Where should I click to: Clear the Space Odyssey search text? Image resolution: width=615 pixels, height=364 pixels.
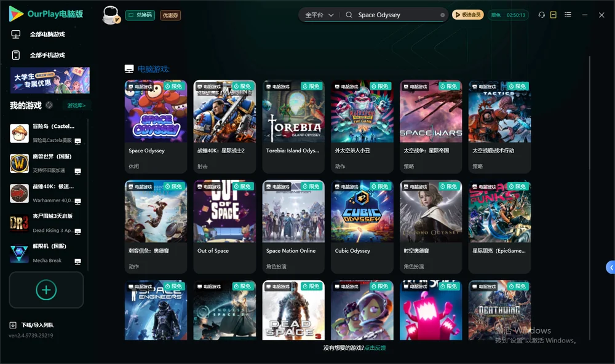click(442, 15)
